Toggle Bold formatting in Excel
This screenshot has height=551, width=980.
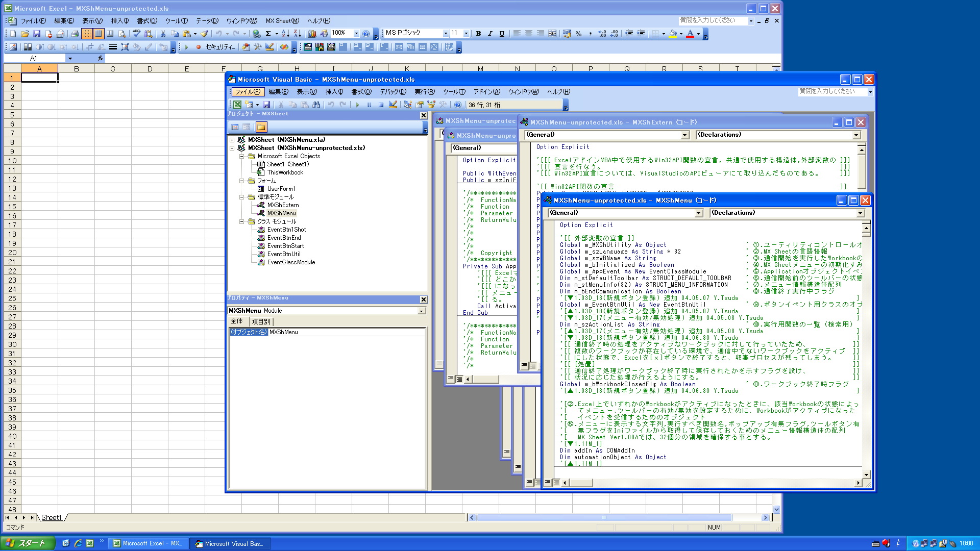coord(478,34)
